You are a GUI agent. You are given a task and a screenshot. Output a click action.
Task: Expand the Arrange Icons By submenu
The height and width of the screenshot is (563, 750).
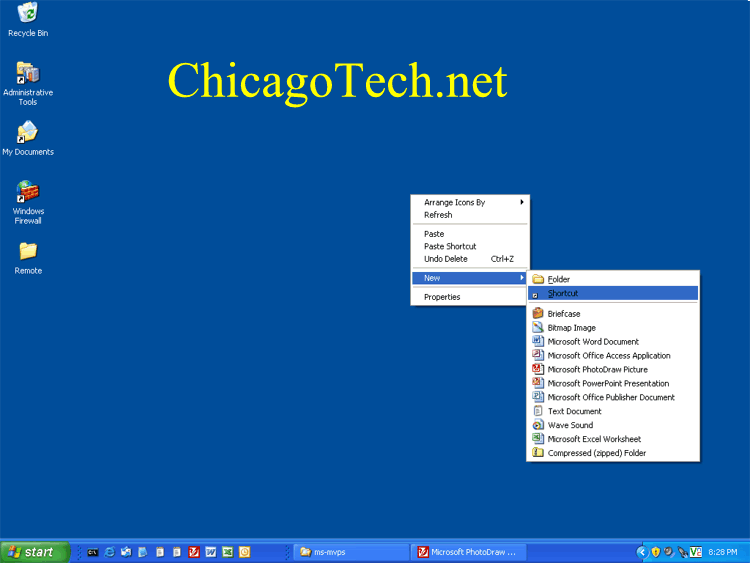click(470, 202)
